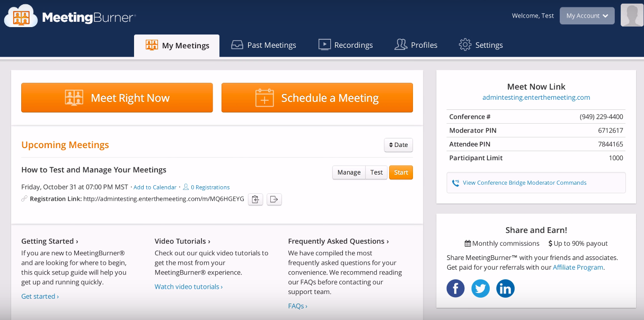Share on Facebook icon
Screen dimensions: 644x320
pyautogui.click(x=455, y=289)
